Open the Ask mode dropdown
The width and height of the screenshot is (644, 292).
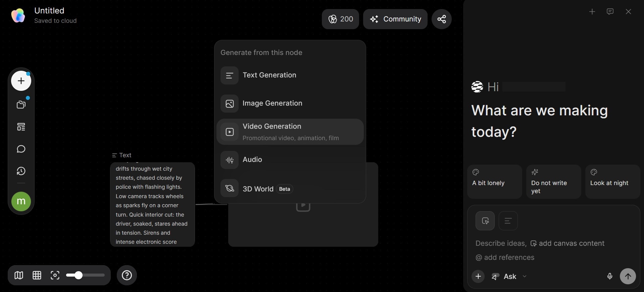(x=509, y=277)
